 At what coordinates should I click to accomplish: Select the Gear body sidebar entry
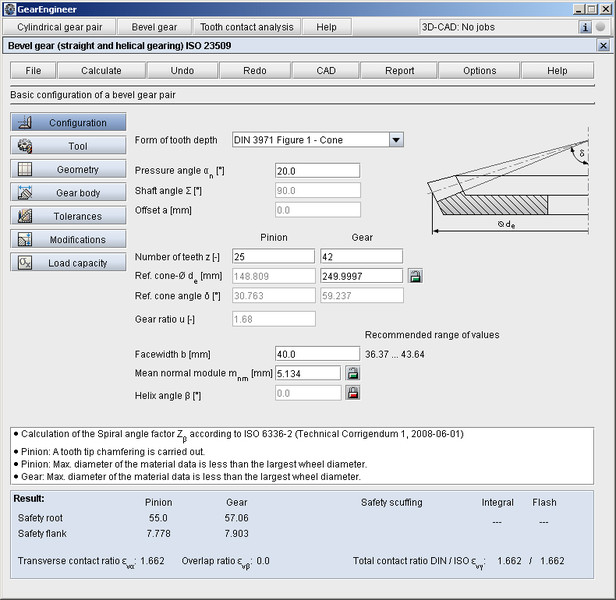coord(68,193)
